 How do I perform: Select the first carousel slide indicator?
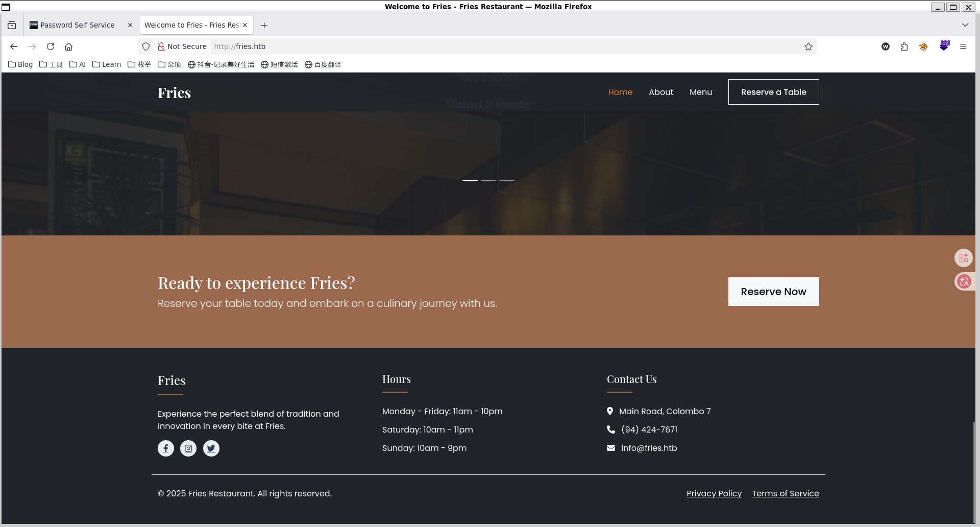470,180
